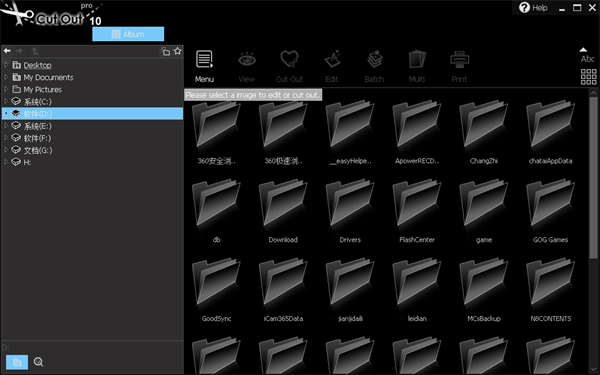Go up one folder level
Image resolution: width=600 pixels, height=375 pixels.
[x=35, y=51]
